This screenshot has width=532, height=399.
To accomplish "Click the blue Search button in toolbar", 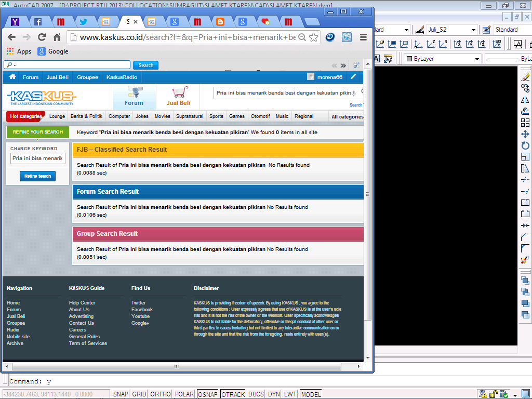I will coord(146,65).
